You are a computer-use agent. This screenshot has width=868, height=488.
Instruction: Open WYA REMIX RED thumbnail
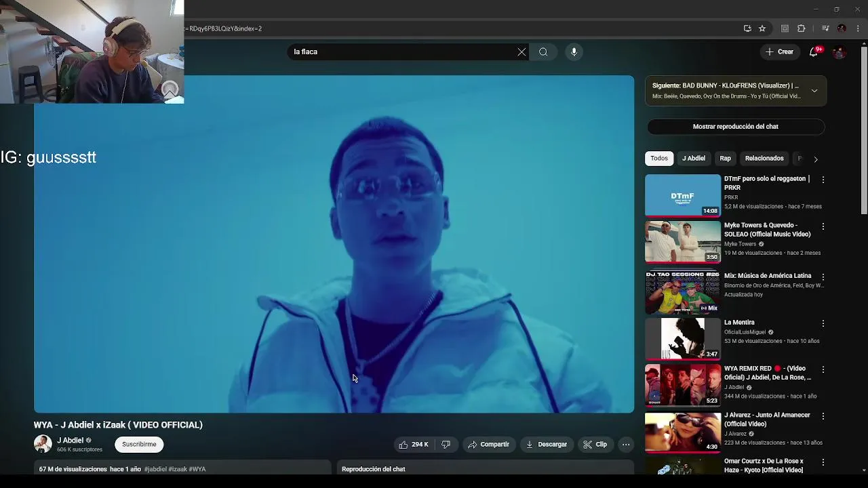[x=683, y=385]
